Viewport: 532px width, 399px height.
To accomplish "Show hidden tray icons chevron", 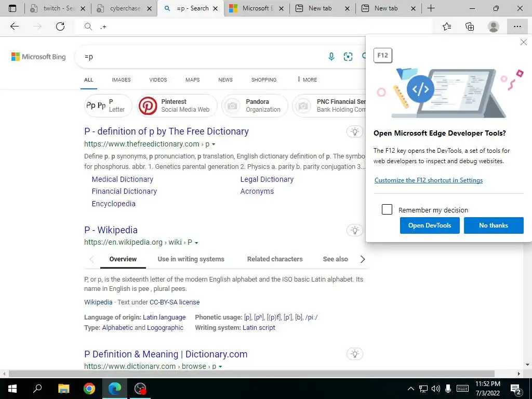I will click(410, 389).
